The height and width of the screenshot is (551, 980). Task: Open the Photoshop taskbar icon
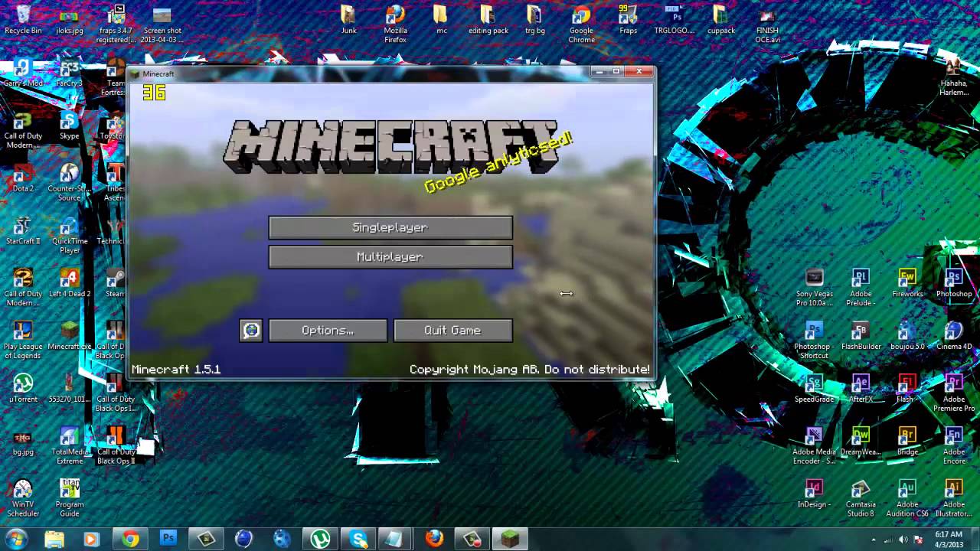(168, 539)
